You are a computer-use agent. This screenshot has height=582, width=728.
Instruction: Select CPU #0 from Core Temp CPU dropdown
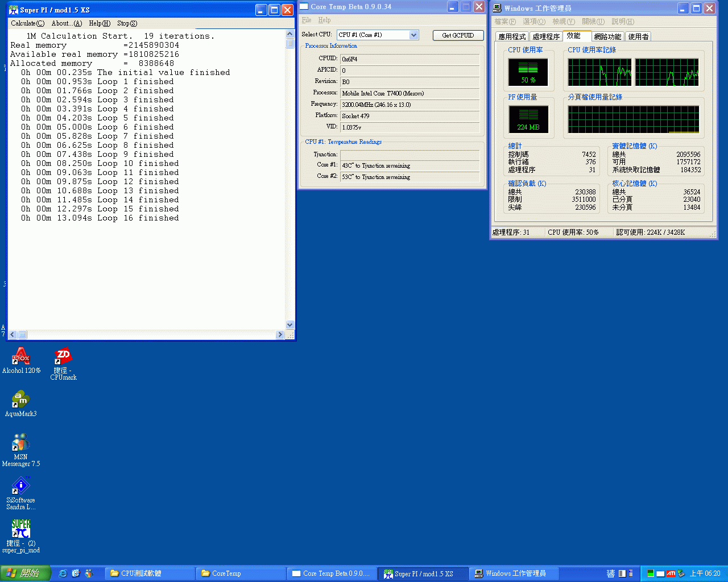click(x=413, y=35)
